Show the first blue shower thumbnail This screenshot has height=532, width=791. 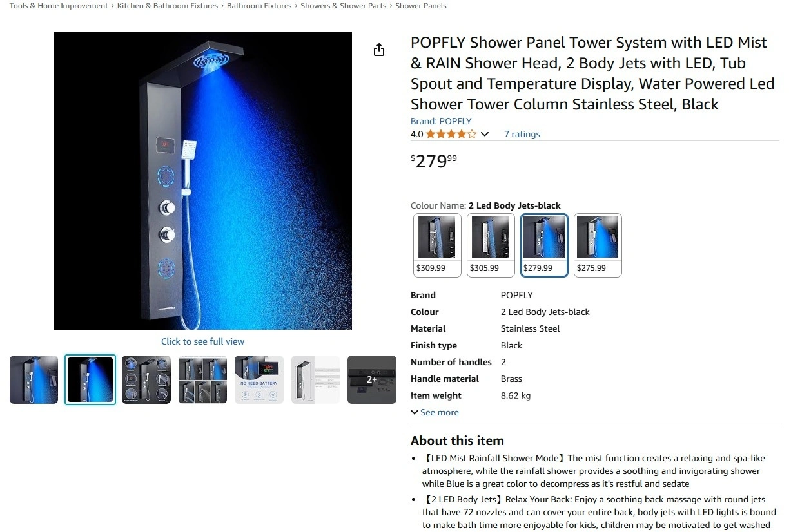34,379
